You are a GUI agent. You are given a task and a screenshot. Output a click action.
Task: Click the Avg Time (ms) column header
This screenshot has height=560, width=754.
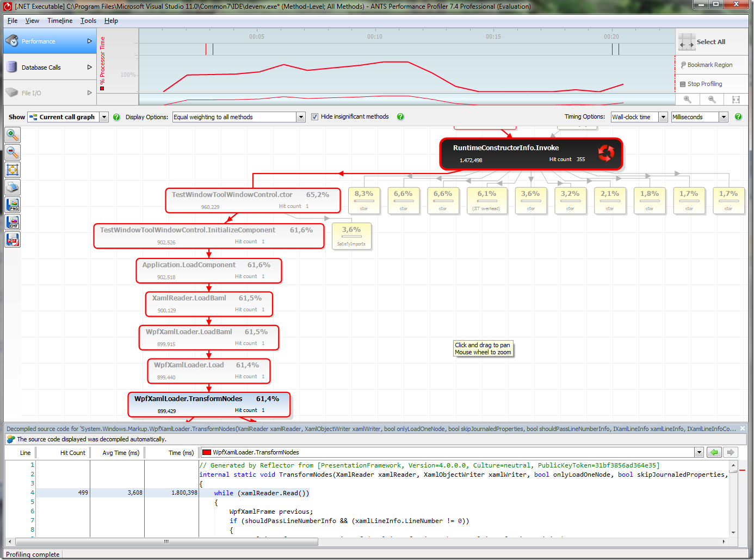tap(121, 453)
